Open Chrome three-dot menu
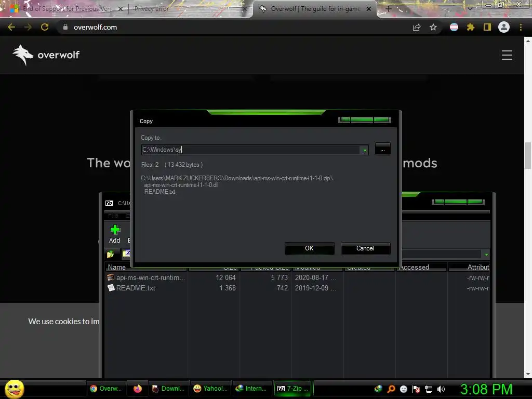This screenshot has width=532, height=399. pyautogui.click(x=521, y=27)
